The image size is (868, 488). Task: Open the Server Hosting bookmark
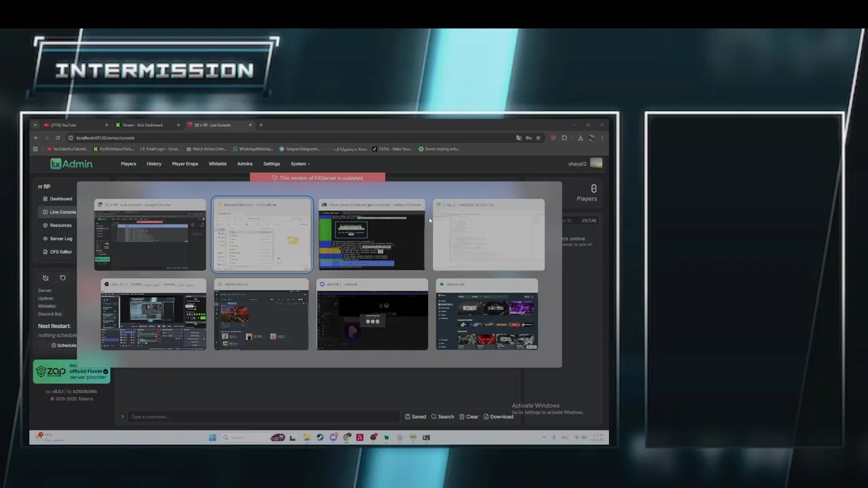click(439, 149)
